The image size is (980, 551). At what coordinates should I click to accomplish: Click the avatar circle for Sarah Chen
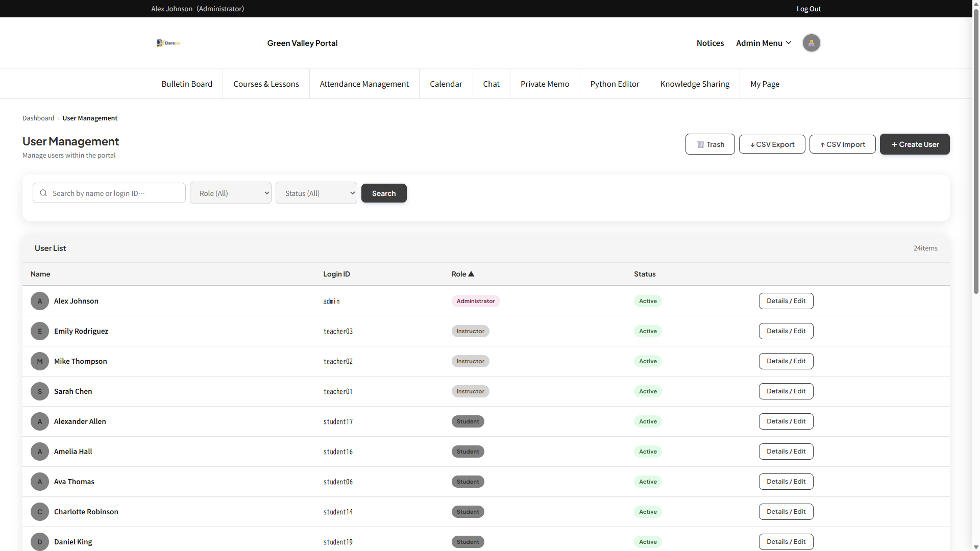point(40,391)
